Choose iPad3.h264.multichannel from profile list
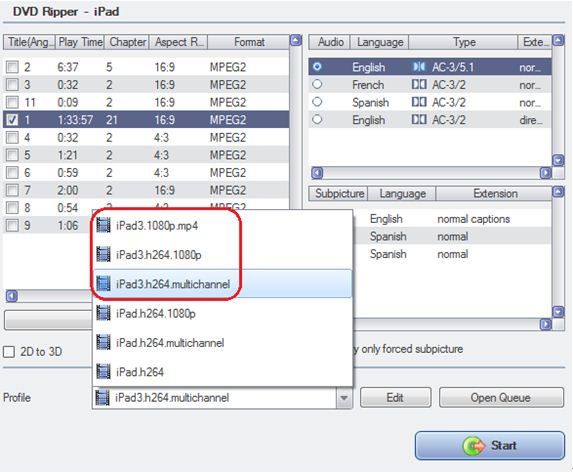Image resolution: width=573 pixels, height=474 pixels. coord(223,284)
